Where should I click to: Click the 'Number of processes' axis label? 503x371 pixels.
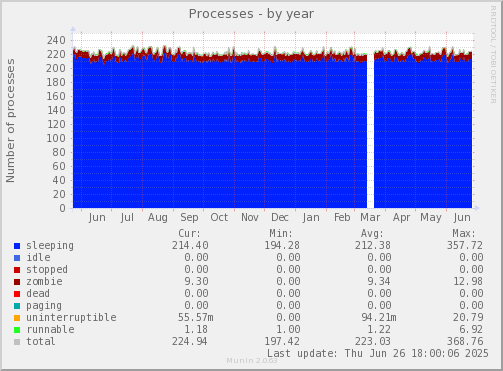(10, 121)
